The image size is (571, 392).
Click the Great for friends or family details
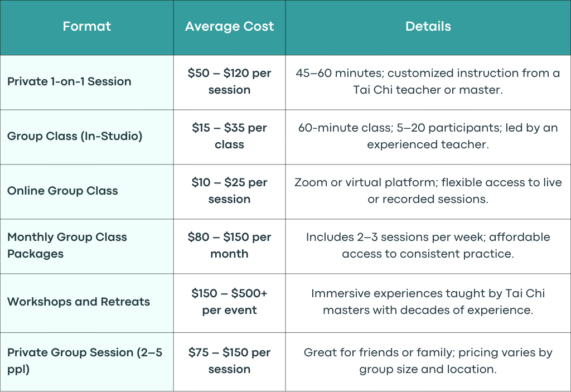pyautogui.click(x=428, y=361)
